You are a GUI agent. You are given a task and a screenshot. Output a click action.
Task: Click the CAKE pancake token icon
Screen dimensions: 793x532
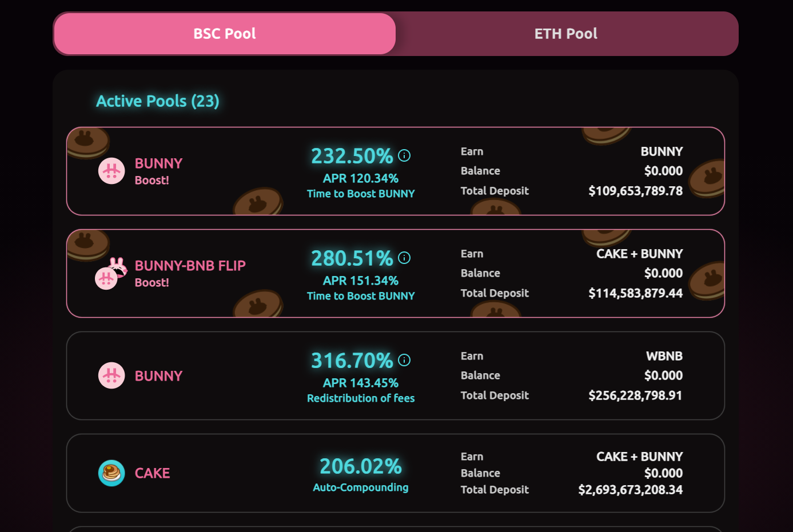tap(111, 473)
